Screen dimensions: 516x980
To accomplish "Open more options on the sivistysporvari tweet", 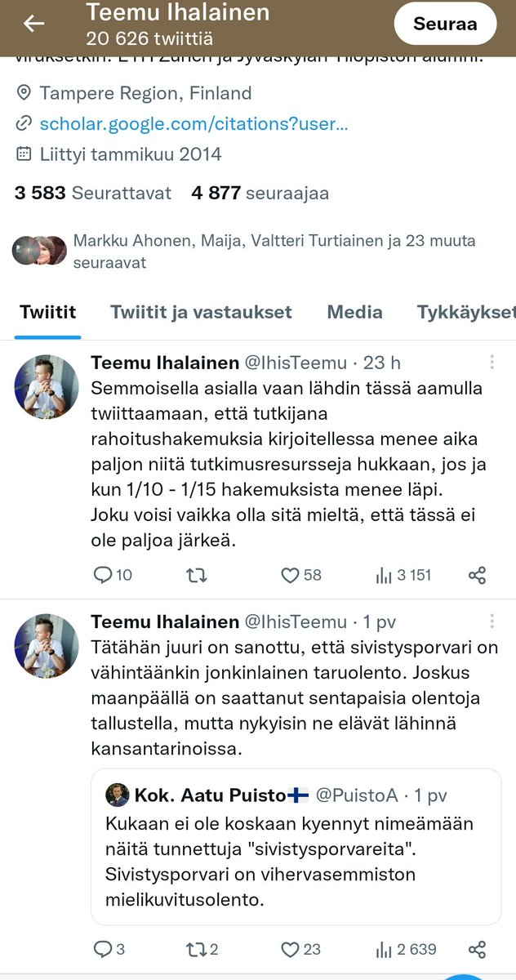I will 492,622.
